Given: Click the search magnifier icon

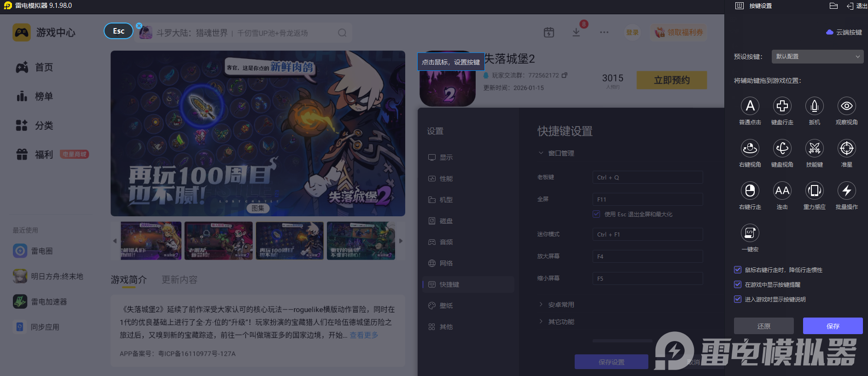Looking at the screenshot, I should tap(342, 33).
